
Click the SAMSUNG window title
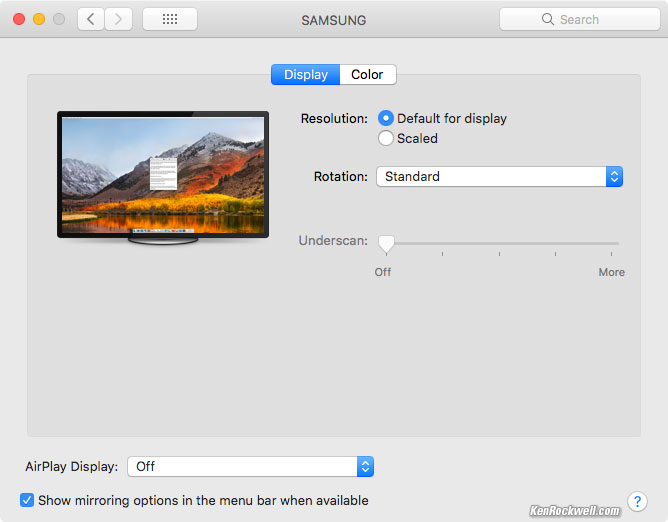click(333, 19)
